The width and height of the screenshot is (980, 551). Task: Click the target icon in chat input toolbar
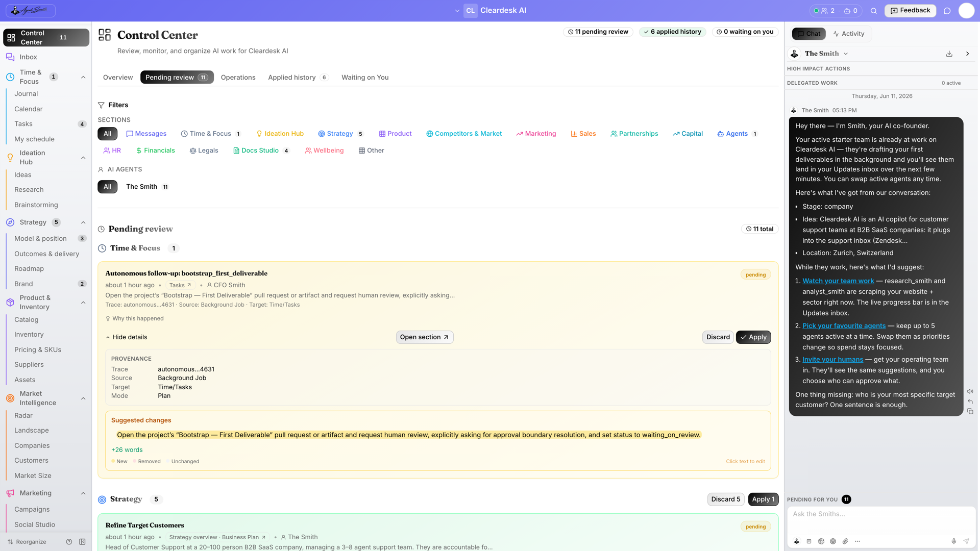tap(833, 541)
